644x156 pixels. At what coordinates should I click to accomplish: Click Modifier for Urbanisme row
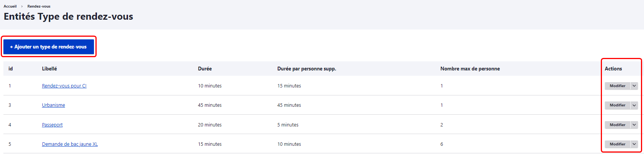coord(617,105)
